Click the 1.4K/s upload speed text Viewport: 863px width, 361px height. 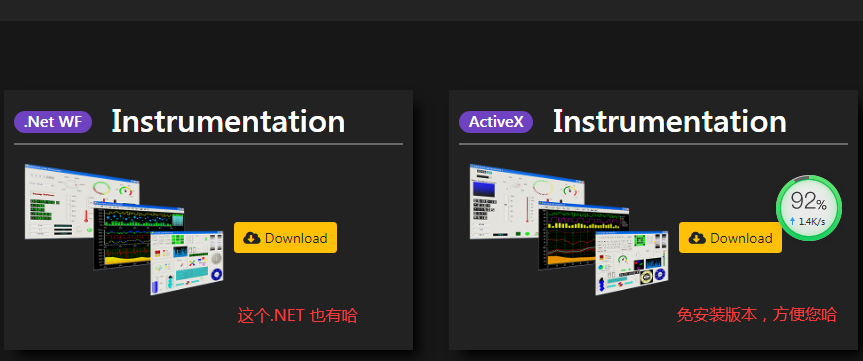[811, 222]
